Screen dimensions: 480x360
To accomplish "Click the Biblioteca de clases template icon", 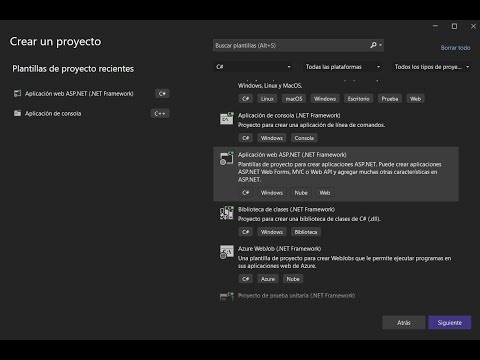I will click(227, 213).
